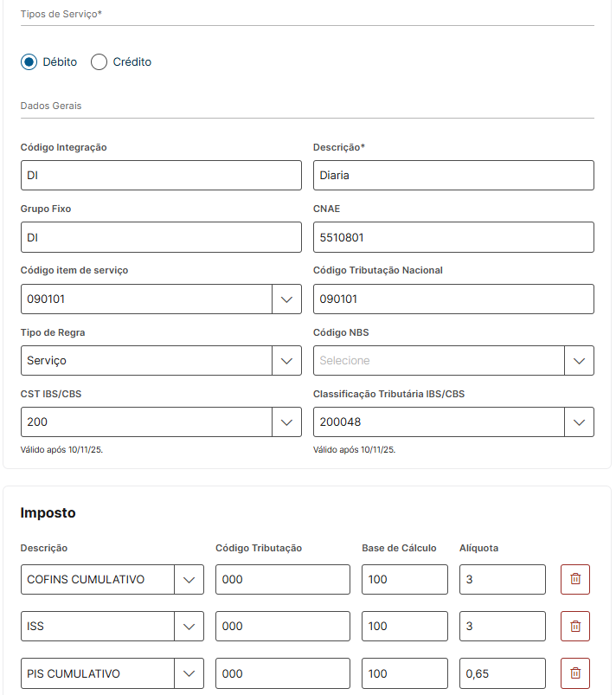Image resolution: width=616 pixels, height=695 pixels.
Task: Delete the COFINS CUMULATIVO tax row
Action: tap(575, 579)
